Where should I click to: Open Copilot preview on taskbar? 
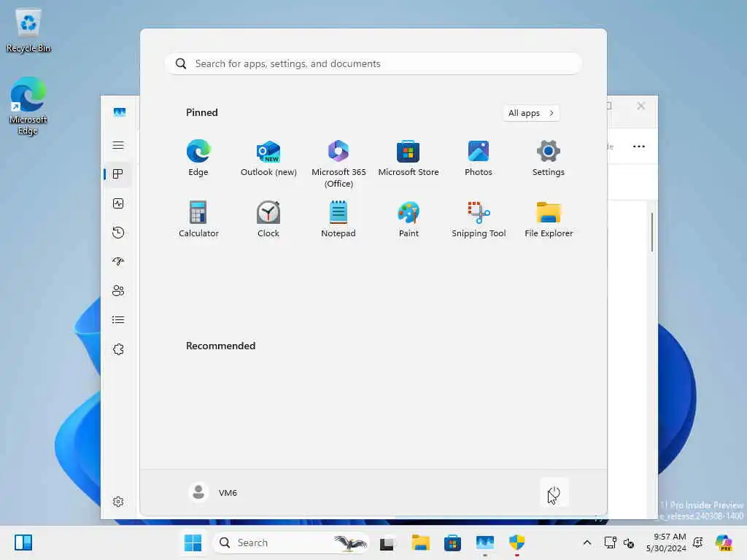pos(724,542)
